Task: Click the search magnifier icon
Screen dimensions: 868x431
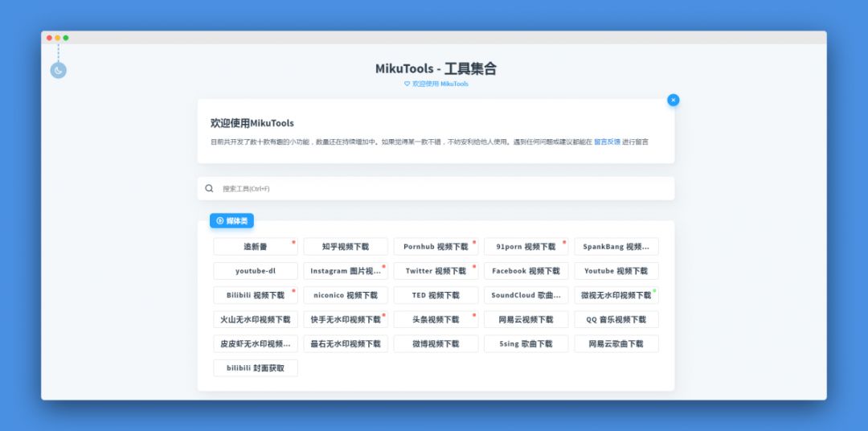Action: point(209,188)
